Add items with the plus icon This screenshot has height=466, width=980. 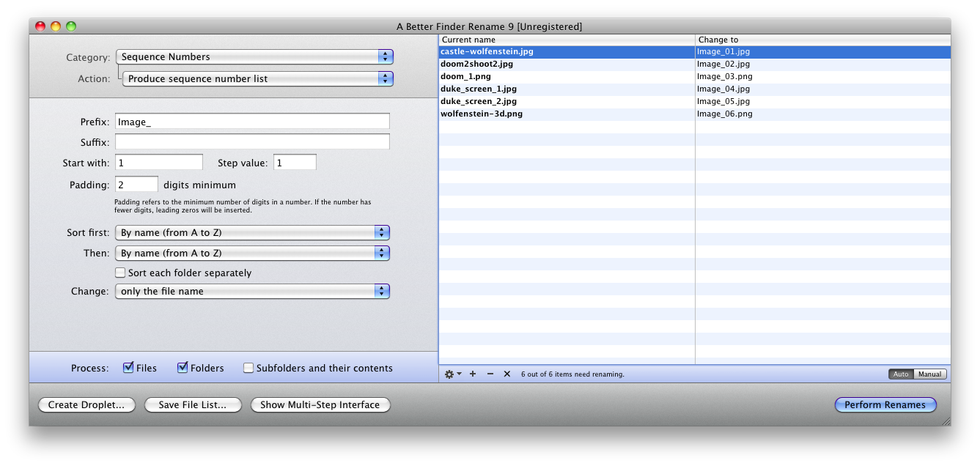click(473, 374)
